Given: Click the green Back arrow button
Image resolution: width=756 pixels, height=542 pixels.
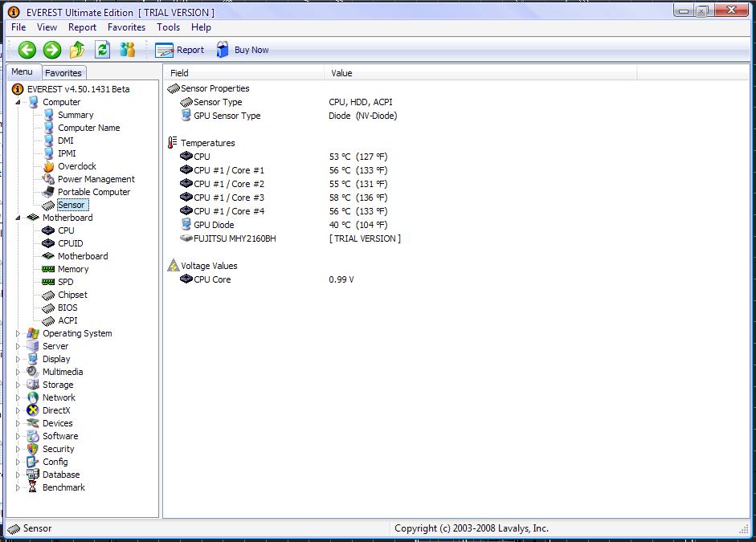Looking at the screenshot, I should point(27,50).
